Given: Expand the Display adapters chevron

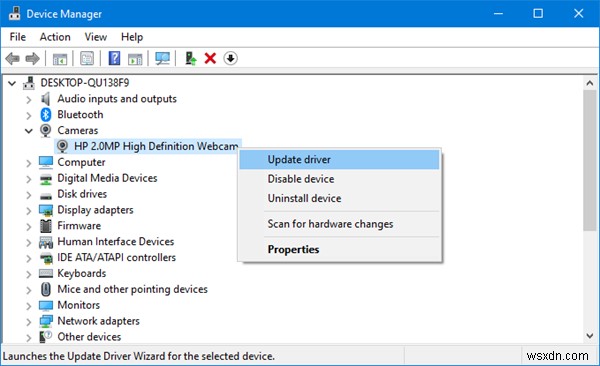Looking at the screenshot, I should [x=29, y=211].
